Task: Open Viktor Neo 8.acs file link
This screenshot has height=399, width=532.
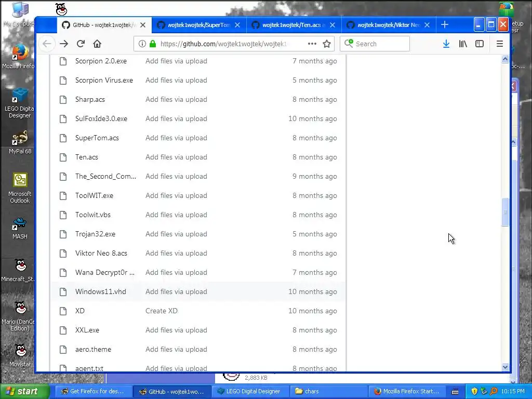Action: (x=101, y=254)
